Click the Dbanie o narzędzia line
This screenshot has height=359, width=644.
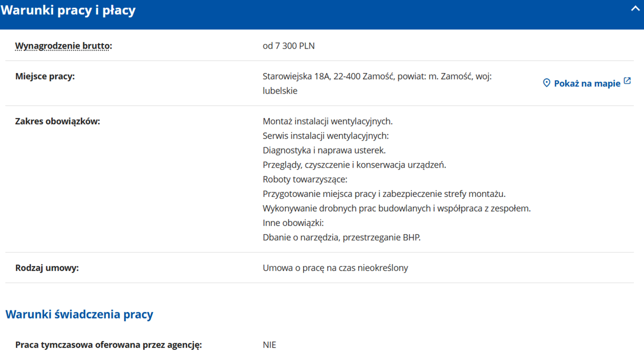(x=341, y=237)
